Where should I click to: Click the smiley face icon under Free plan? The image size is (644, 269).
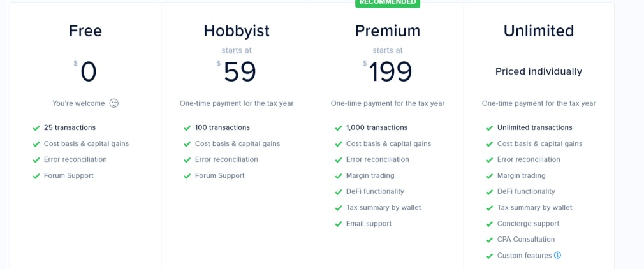point(113,103)
